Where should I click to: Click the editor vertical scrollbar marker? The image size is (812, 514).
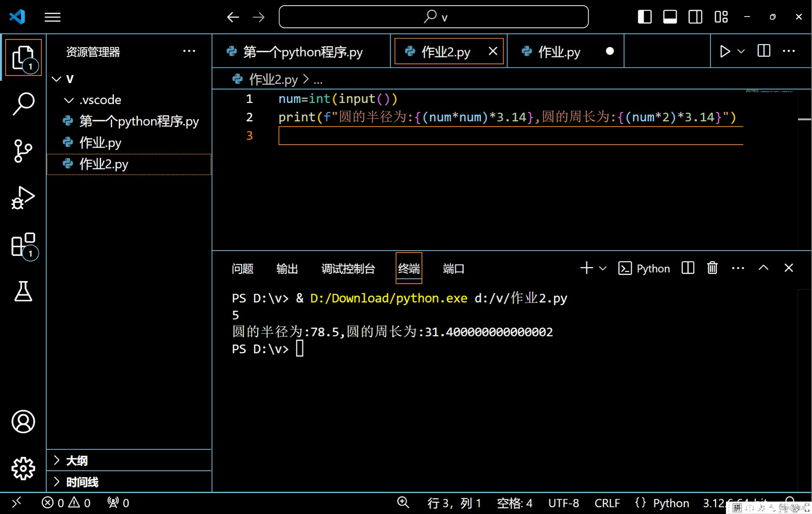(x=804, y=119)
